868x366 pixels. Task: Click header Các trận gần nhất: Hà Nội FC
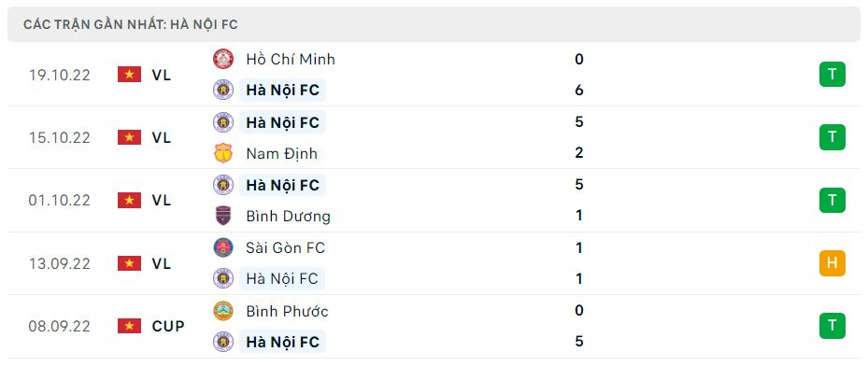pyautogui.click(x=131, y=25)
